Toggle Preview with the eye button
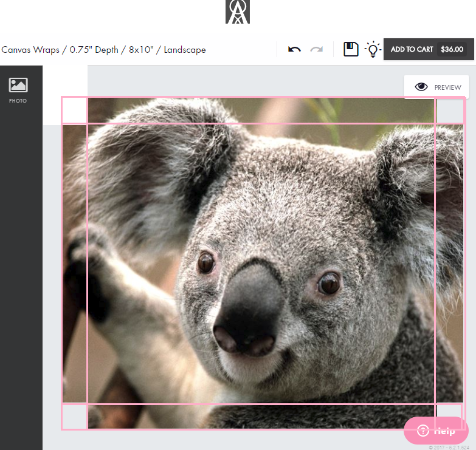The image size is (476, 450). point(436,87)
